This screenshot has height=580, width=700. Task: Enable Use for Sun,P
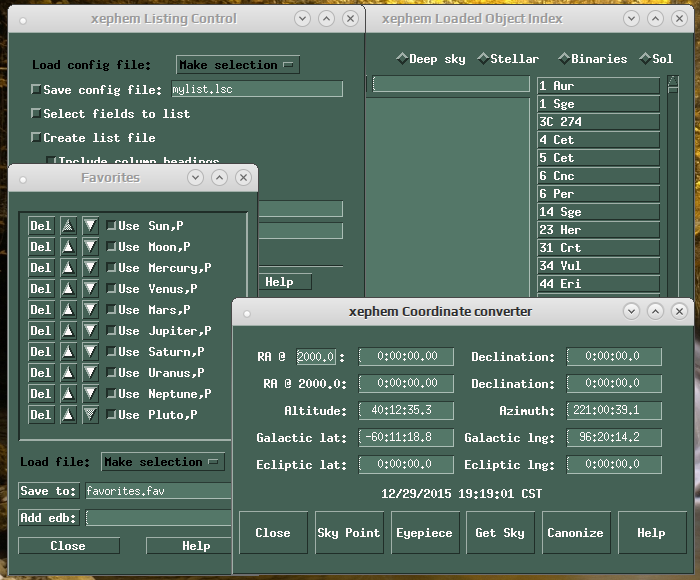pyautogui.click(x=111, y=225)
